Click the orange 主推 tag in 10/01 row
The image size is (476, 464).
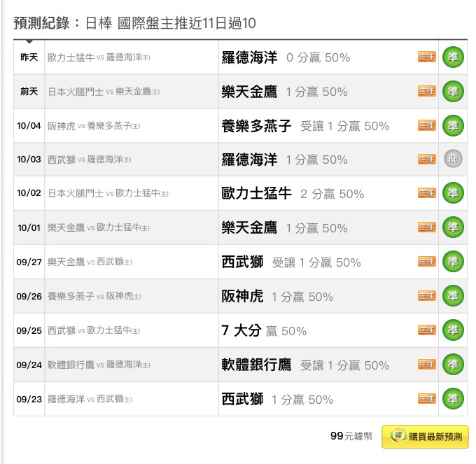tap(427, 227)
